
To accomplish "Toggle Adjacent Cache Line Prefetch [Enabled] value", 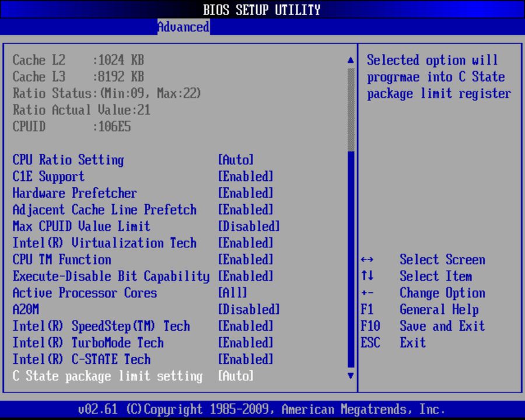I will (x=246, y=209).
